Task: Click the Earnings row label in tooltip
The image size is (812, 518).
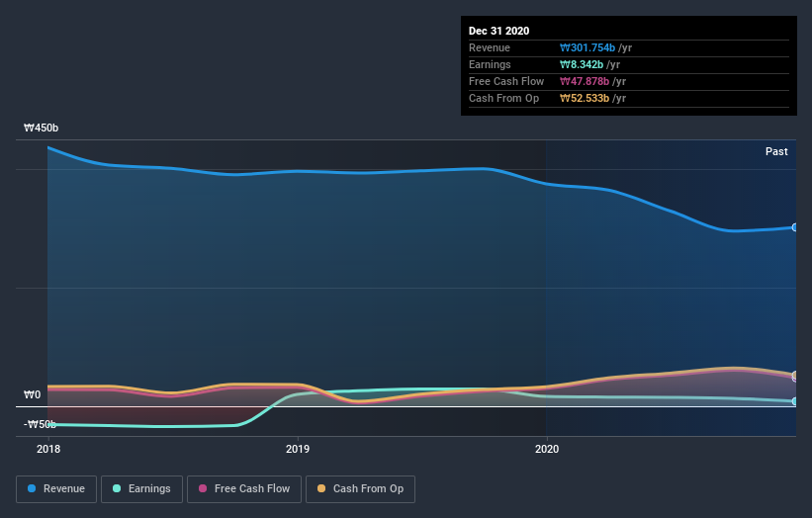Action: (x=490, y=64)
